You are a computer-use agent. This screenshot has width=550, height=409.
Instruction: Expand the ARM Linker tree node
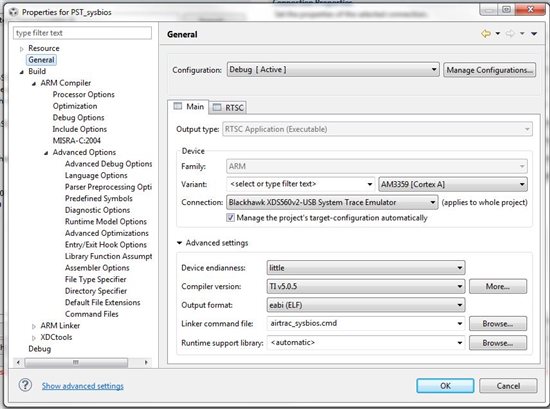[34, 326]
